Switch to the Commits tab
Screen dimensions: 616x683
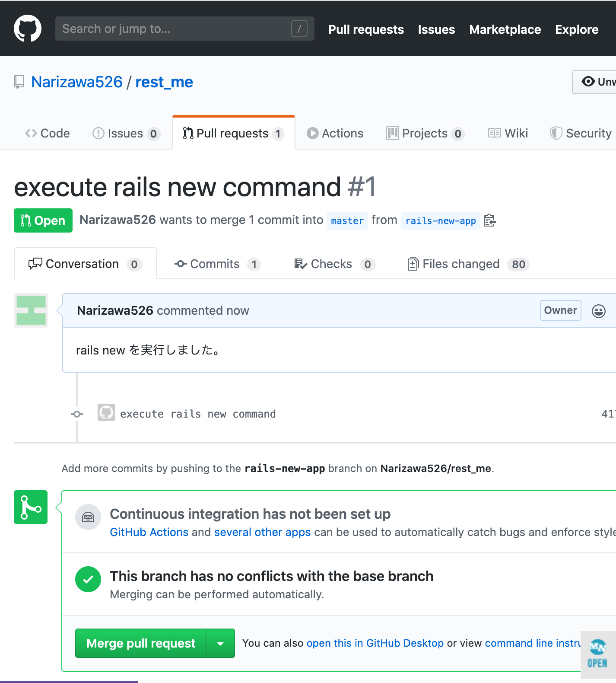click(x=217, y=264)
